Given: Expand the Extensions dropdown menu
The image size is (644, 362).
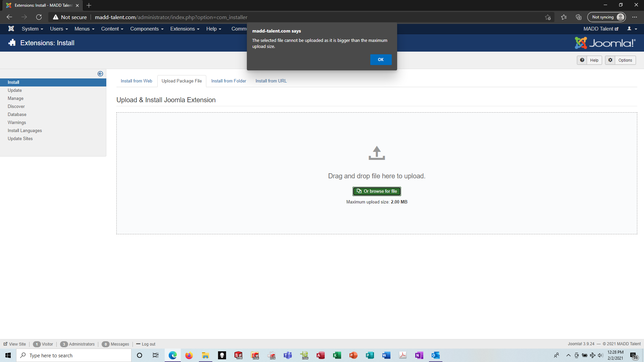Looking at the screenshot, I should pos(184,29).
